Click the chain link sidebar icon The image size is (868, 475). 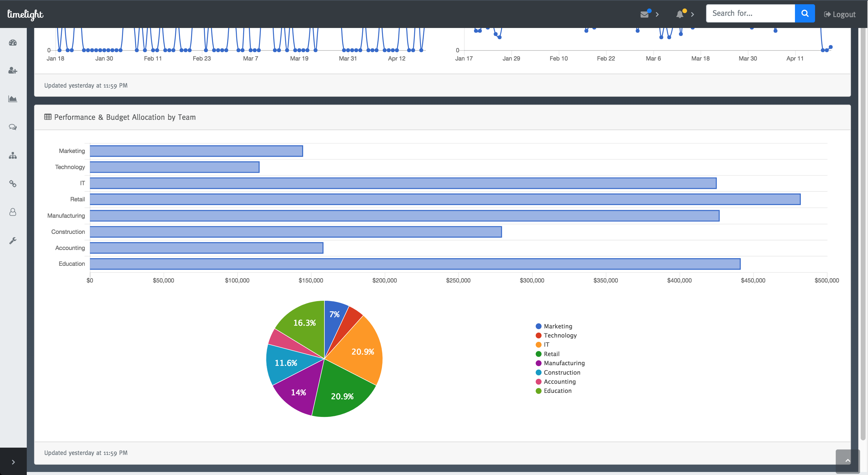pos(13,184)
